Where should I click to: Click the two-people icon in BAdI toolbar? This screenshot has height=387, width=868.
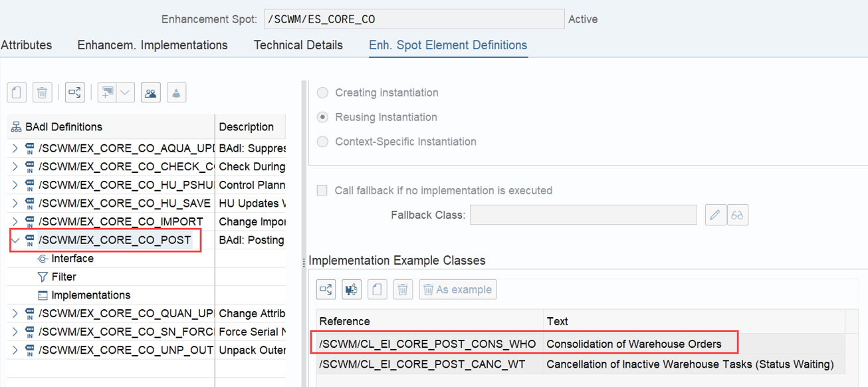pos(151,93)
